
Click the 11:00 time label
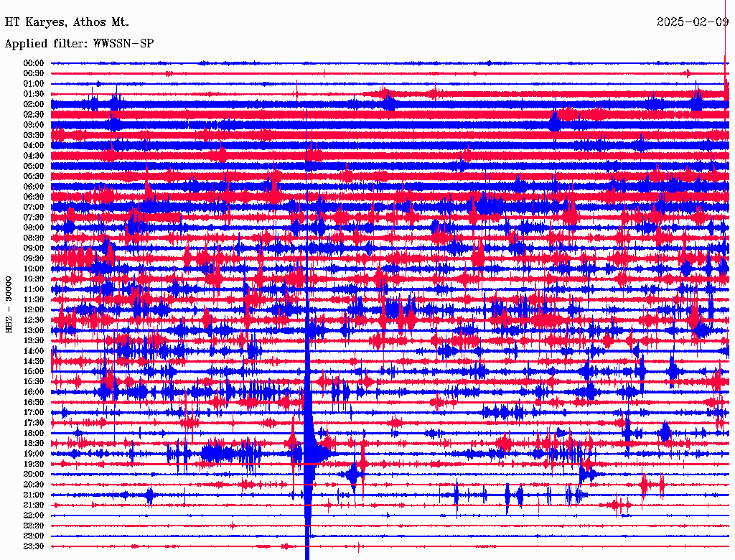34,289
